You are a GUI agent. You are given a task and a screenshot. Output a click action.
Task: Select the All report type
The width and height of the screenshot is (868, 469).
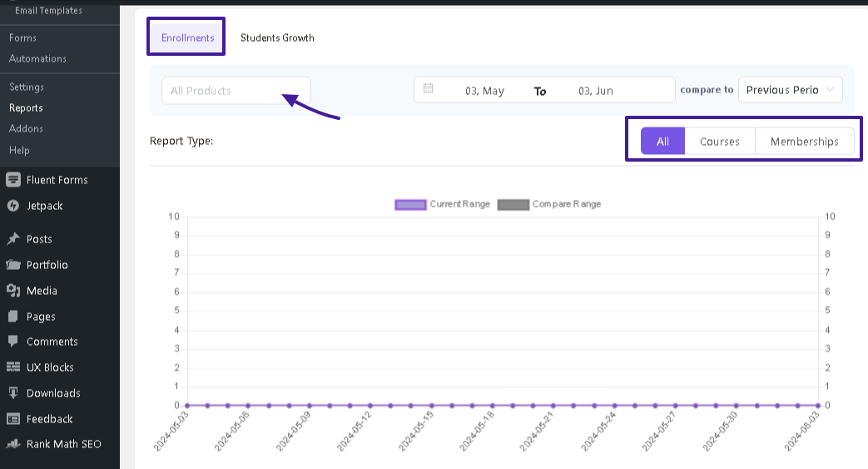coord(662,142)
